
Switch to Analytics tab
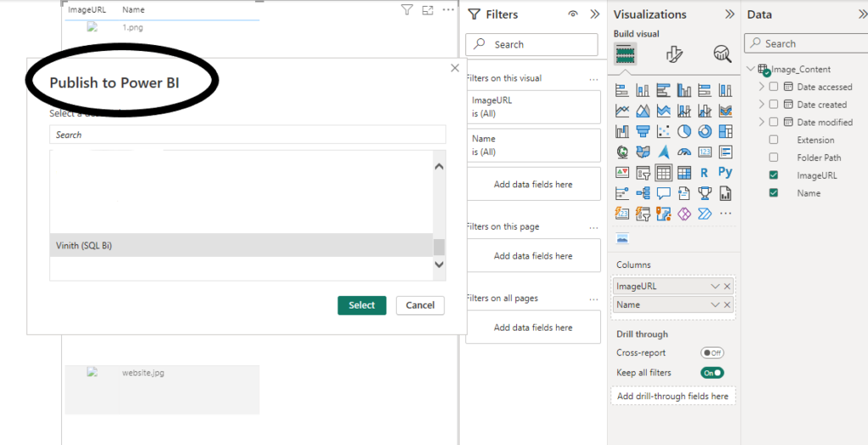point(722,54)
